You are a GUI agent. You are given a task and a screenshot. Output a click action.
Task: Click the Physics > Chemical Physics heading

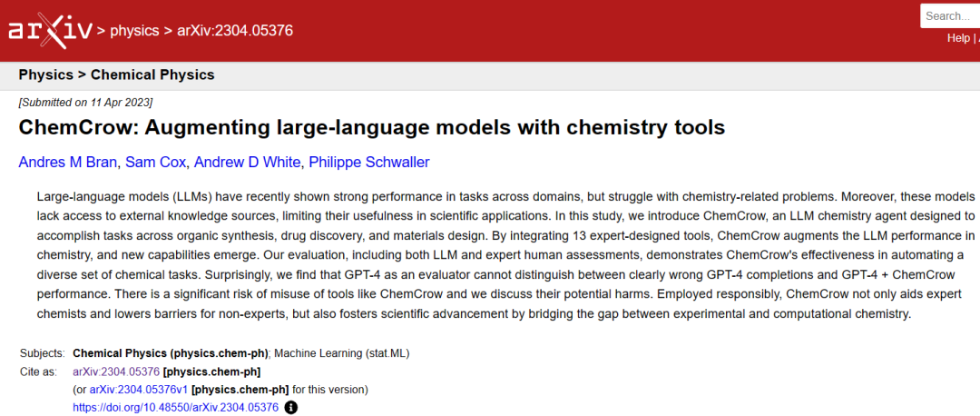(116, 74)
